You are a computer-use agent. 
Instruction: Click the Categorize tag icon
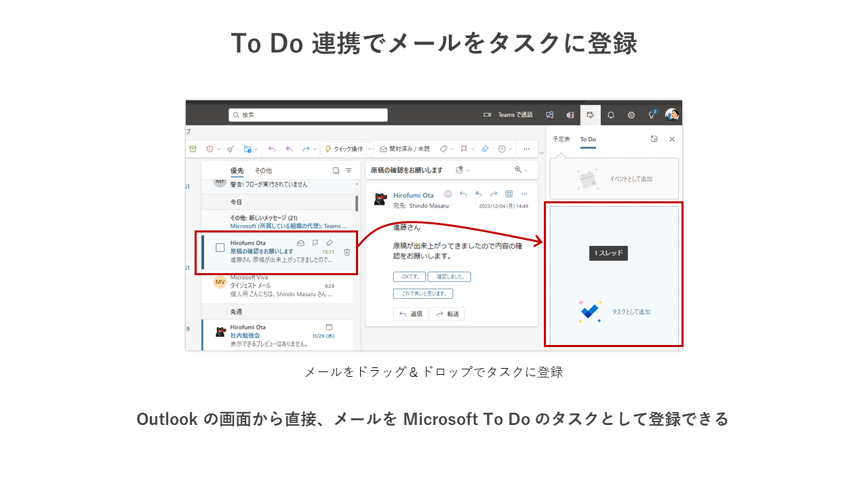[x=443, y=149]
